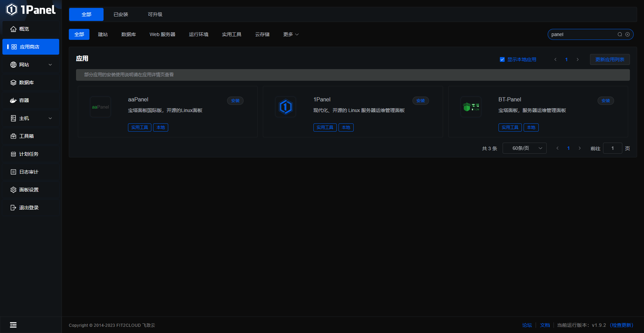Screen dimensions: 644x333
Task: Open 工具箱 toolbox icon
Action: point(13,136)
